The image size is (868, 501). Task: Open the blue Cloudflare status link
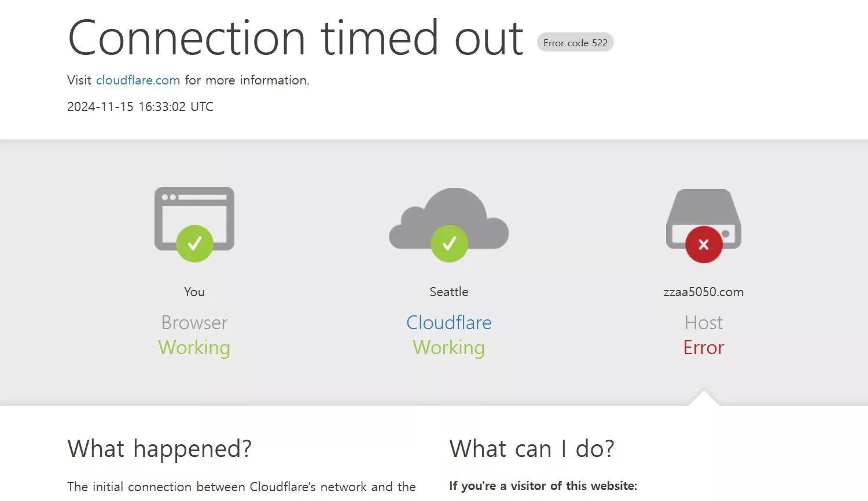click(449, 322)
